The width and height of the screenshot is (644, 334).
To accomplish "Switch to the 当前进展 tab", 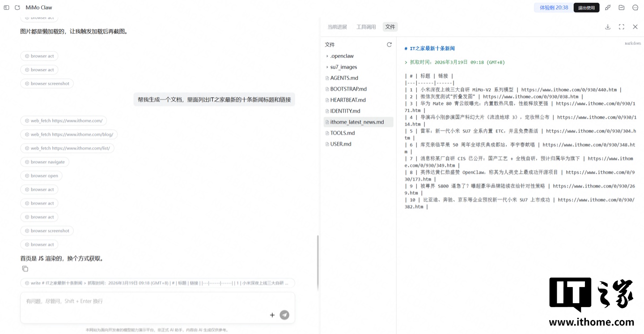I will (337, 27).
